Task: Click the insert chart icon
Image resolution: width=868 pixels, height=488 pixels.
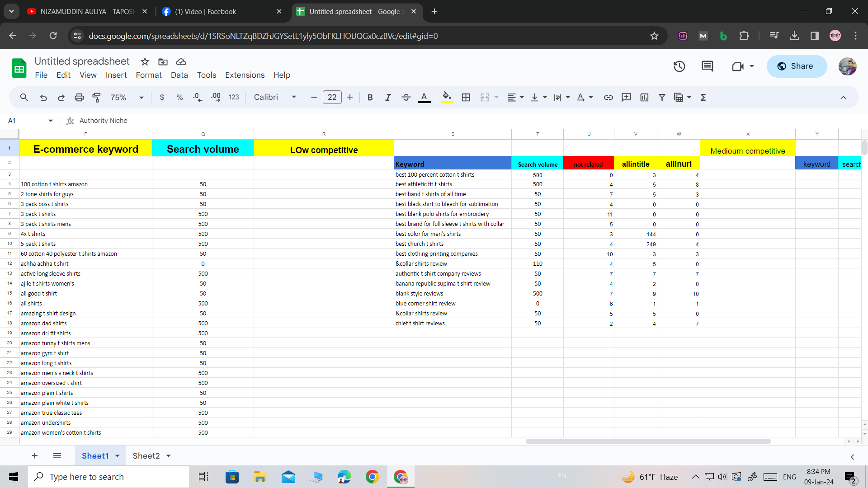Action: tap(644, 97)
